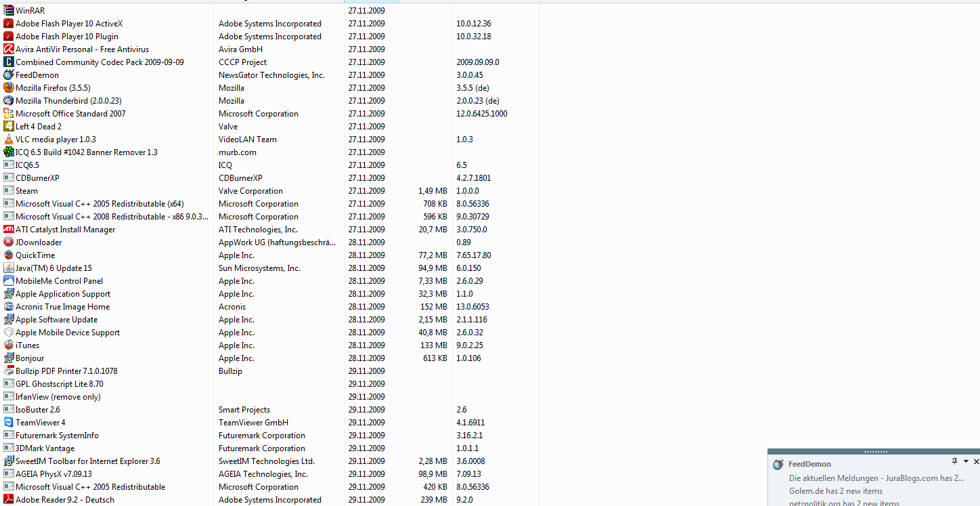Click publisher 'murb.com'
980x506 pixels.
238,152
